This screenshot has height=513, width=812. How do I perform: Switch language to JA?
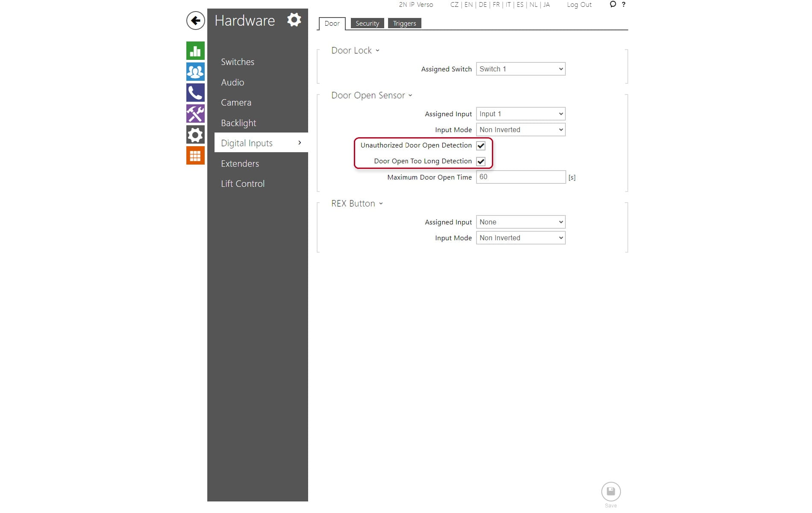546,5
